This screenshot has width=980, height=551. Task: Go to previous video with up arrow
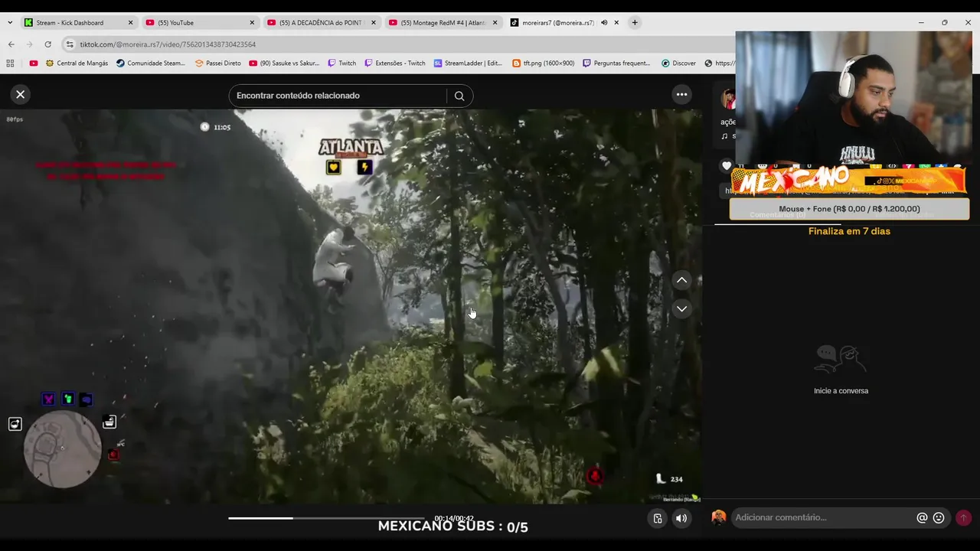point(681,280)
